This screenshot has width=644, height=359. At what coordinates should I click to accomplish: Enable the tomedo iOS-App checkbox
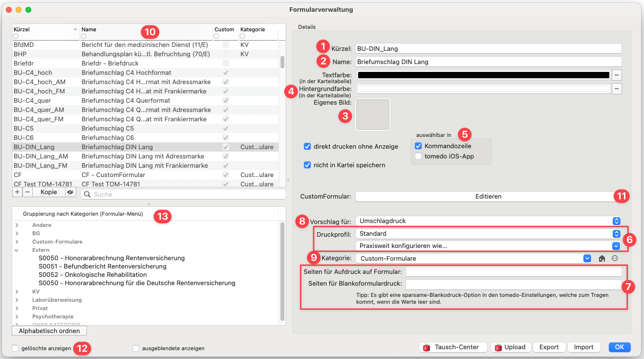pyautogui.click(x=418, y=156)
